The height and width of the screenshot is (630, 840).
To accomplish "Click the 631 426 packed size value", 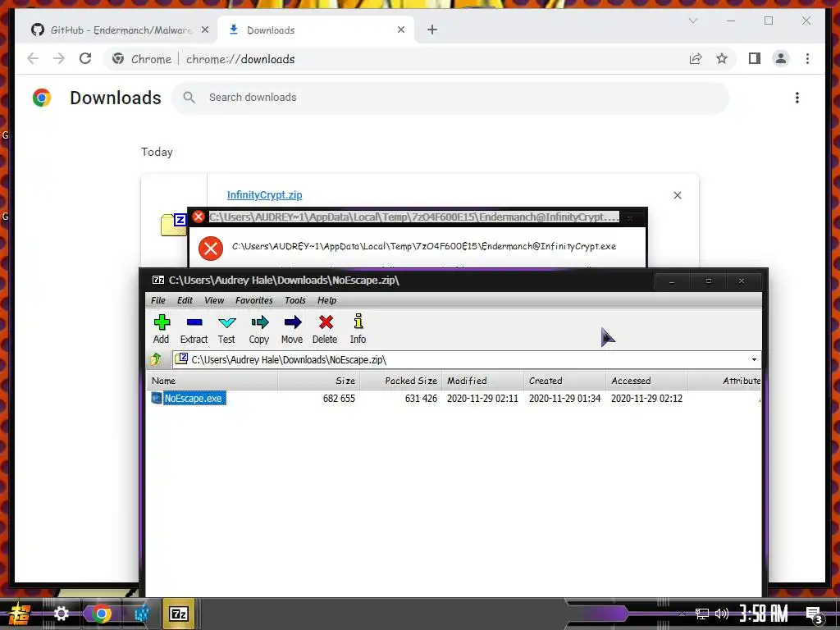I will tap(421, 399).
